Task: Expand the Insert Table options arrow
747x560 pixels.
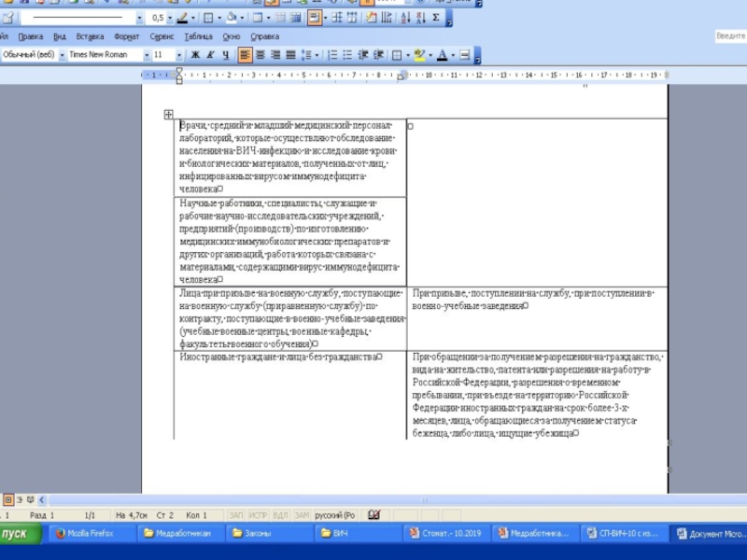Action: click(x=268, y=18)
